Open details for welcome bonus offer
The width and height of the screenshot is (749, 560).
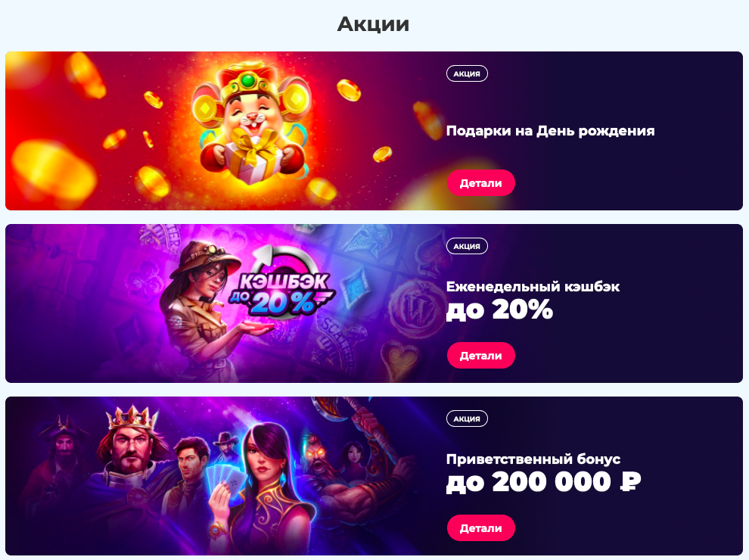point(480,528)
